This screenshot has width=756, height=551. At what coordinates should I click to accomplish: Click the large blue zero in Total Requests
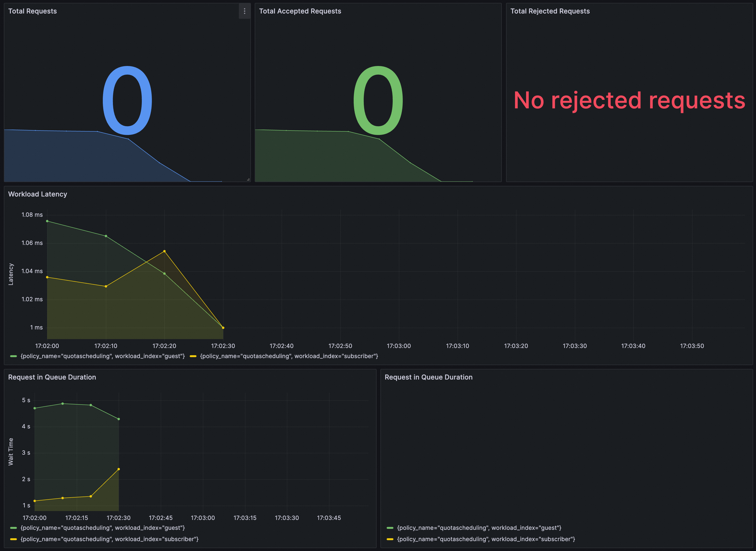[127, 100]
